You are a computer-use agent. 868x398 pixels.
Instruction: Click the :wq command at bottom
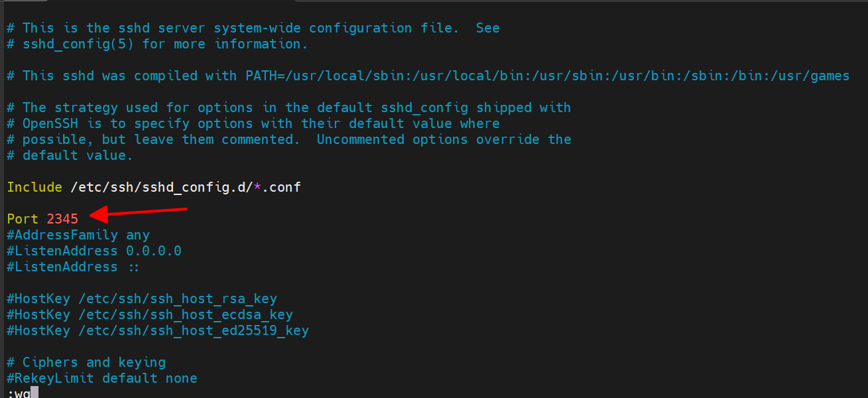click(x=19, y=393)
